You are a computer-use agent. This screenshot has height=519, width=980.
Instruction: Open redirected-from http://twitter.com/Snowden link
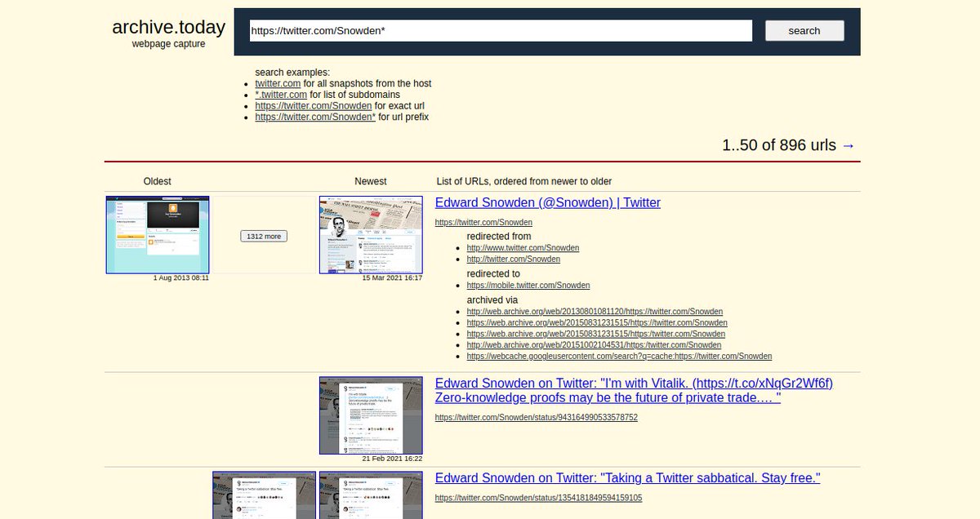pyautogui.click(x=514, y=259)
